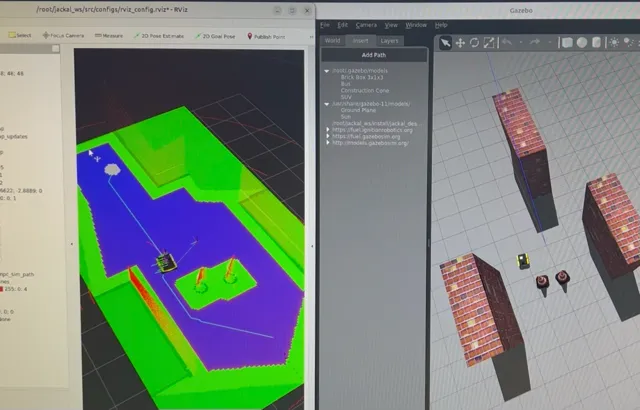Click the white goal marker blob in RViz

[112, 169]
